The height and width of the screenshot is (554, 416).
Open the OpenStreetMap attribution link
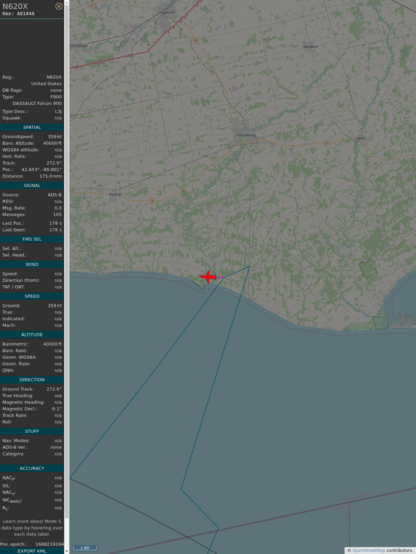pos(368,550)
